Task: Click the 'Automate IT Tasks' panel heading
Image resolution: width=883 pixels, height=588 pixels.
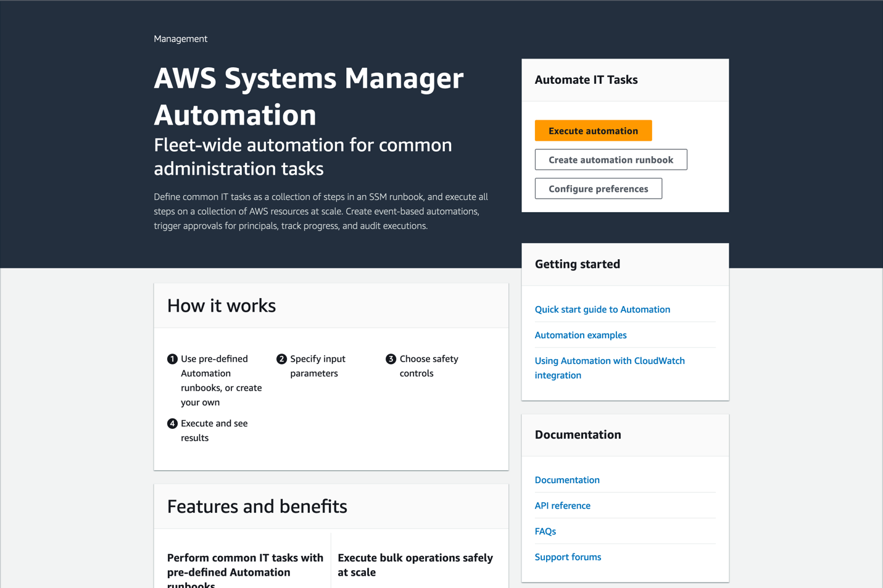Action: tap(586, 80)
